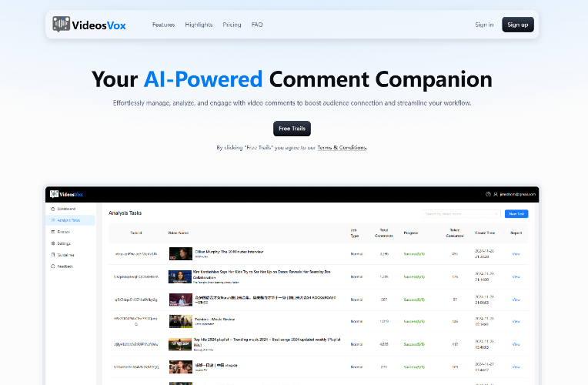Viewport: 588px width, 385px height.
Task: Jump to the FAQ section
Action: click(x=257, y=25)
